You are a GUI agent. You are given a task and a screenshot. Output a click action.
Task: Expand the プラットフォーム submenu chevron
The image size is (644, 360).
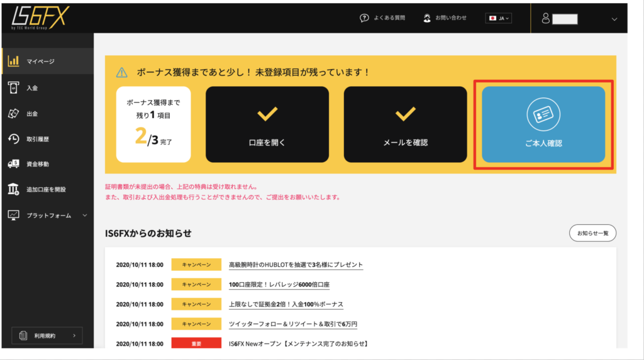click(85, 215)
